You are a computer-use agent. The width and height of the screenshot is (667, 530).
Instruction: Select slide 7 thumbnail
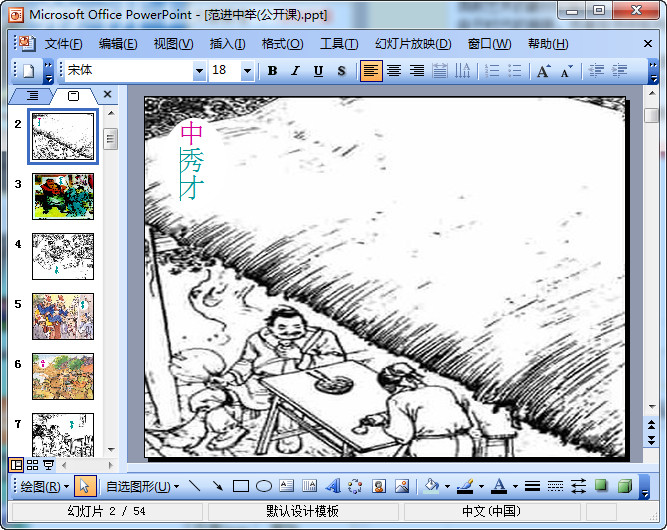click(63, 435)
